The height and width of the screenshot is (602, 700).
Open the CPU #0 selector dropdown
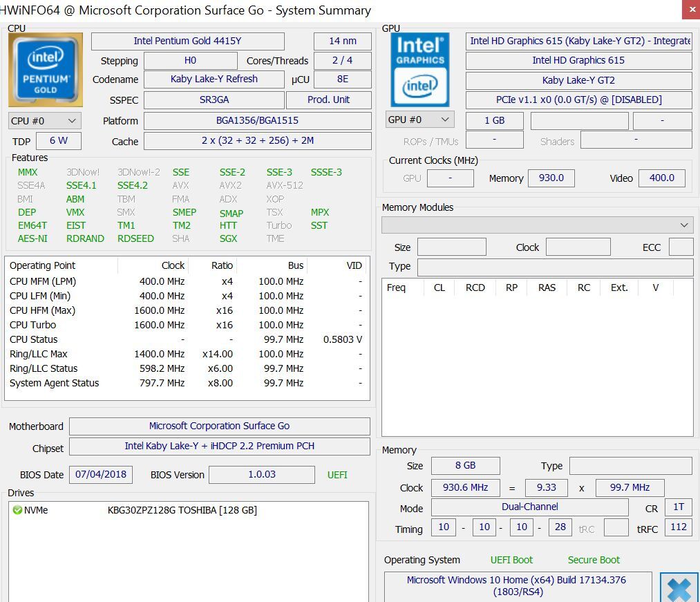44,121
